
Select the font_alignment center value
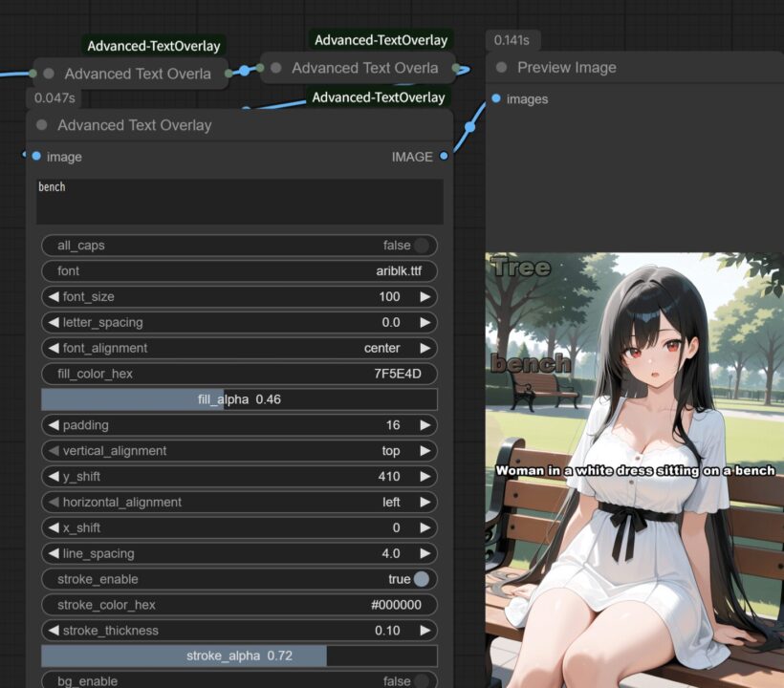click(x=382, y=348)
